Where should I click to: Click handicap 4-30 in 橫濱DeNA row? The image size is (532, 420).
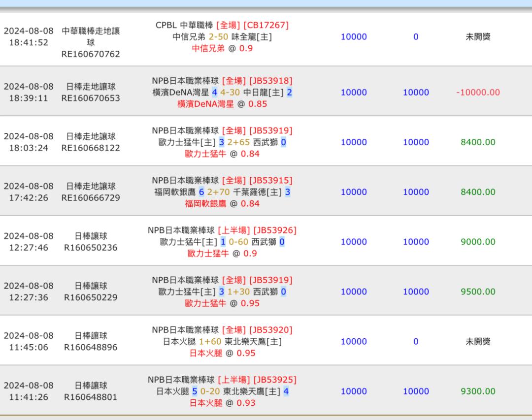click(x=230, y=93)
